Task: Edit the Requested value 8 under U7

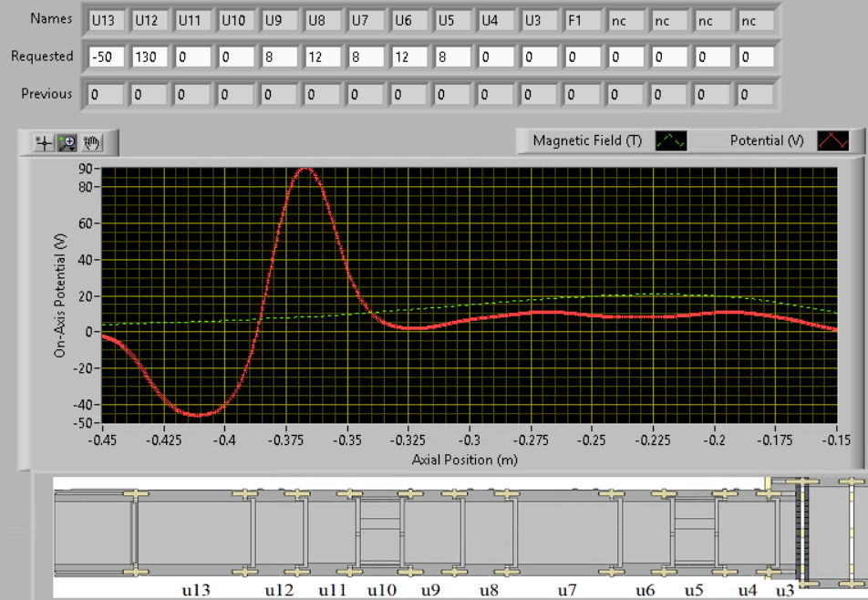Action: 366,57
